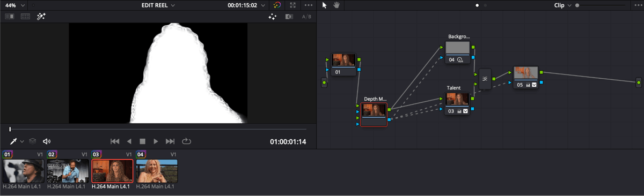Toggle split screen grid view
Viewport: 644px width, 196px height.
[25, 17]
